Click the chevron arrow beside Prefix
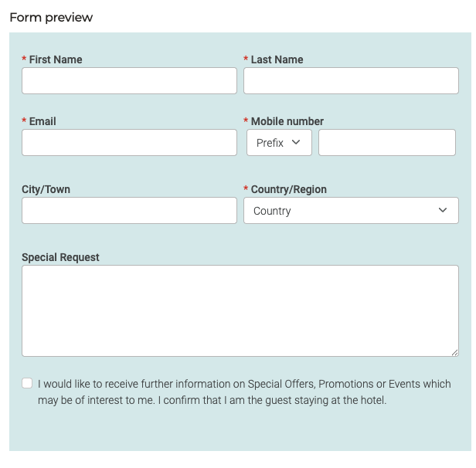Viewport: 476px width, 468px height. point(296,143)
